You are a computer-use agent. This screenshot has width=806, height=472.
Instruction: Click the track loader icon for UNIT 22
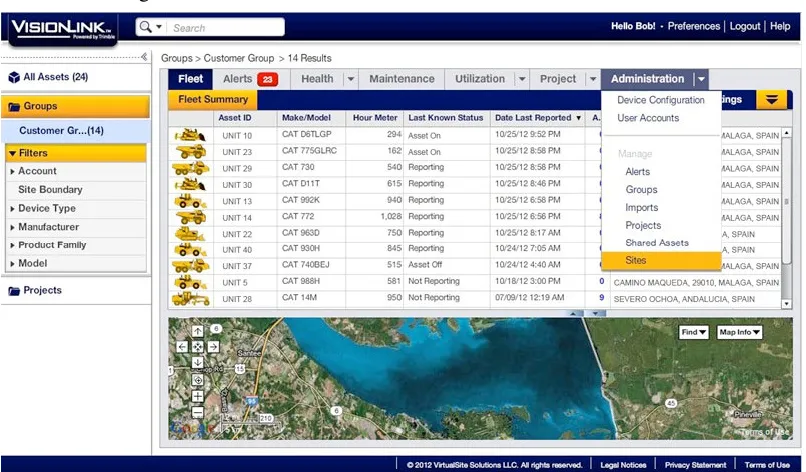point(190,234)
